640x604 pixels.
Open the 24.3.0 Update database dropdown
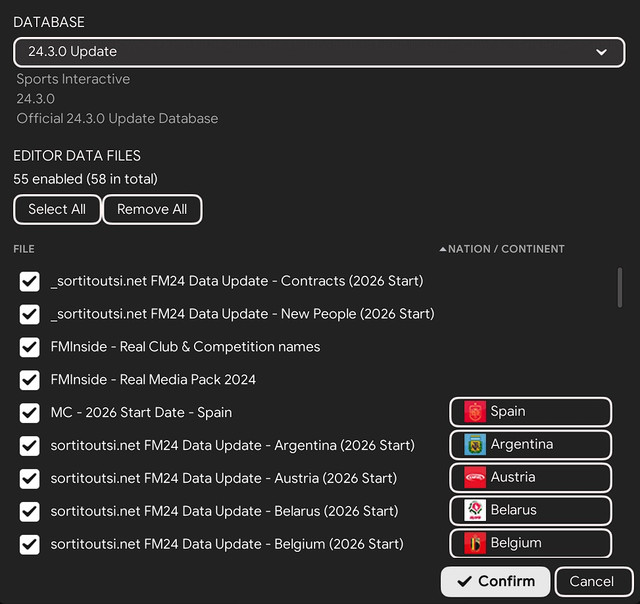319,52
